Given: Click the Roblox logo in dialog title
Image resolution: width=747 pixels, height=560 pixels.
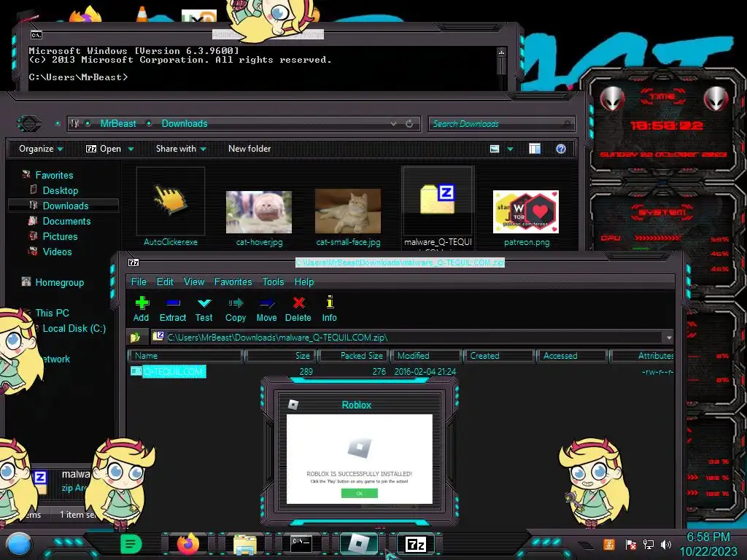Looking at the screenshot, I should coord(293,405).
